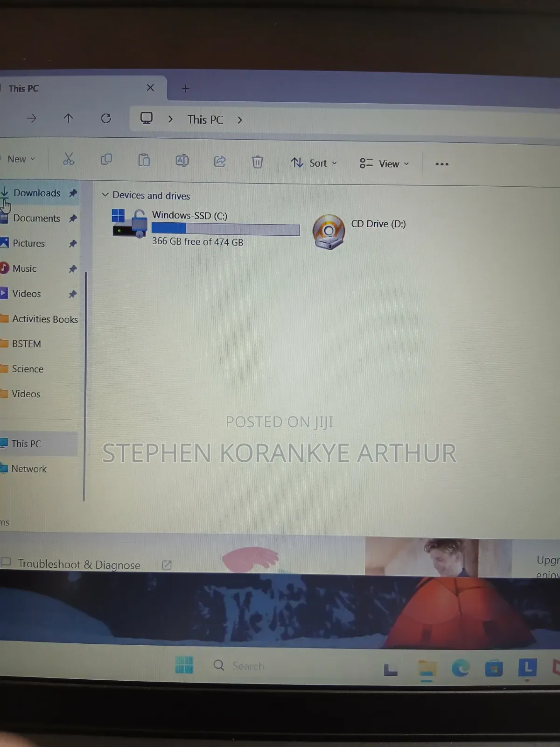Select the CD Drive (D:)
The image size is (560, 747).
tap(359, 232)
